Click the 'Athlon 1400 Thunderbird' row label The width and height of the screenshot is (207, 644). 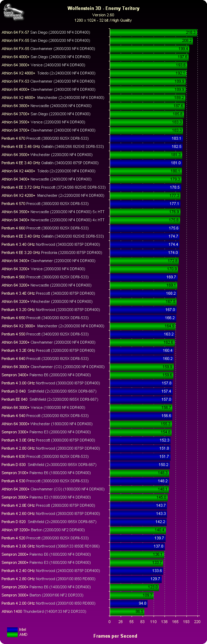[44, 611]
